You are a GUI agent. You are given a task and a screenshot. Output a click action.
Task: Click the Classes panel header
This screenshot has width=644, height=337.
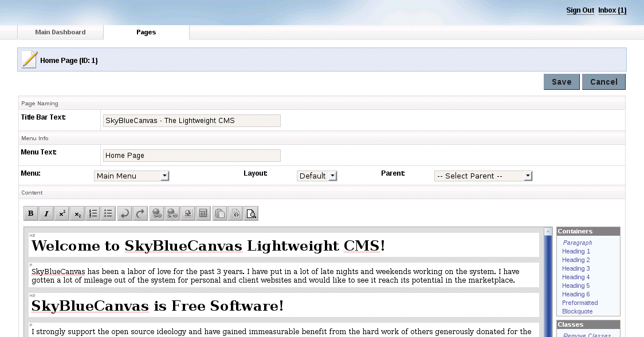click(588, 324)
